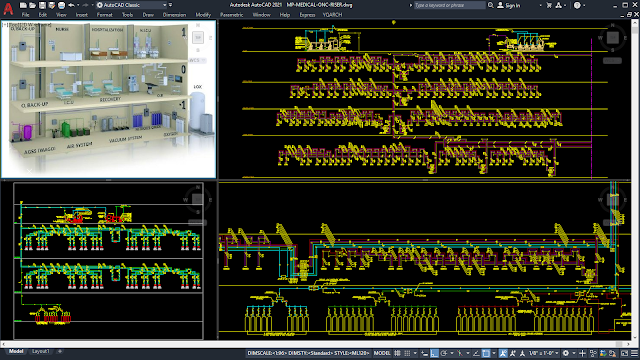
Task: Toggle Dynamic Input in status bar
Action: pyautogui.click(x=424, y=353)
